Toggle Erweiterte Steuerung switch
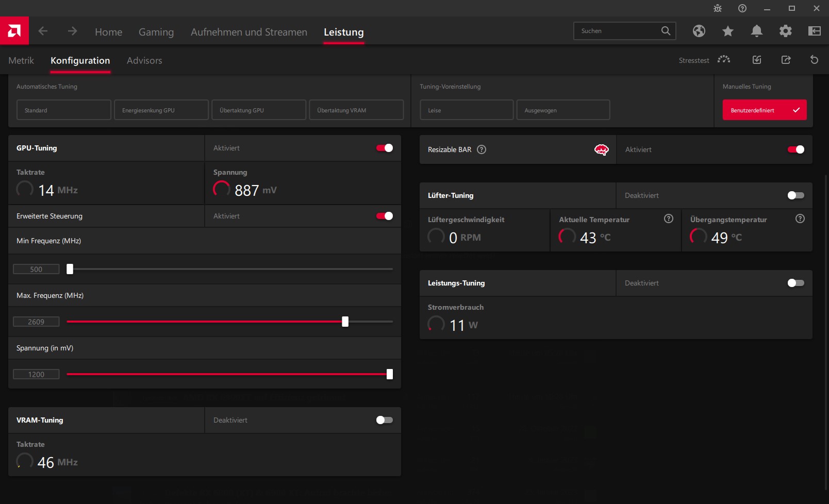The image size is (829, 504). 385,216
